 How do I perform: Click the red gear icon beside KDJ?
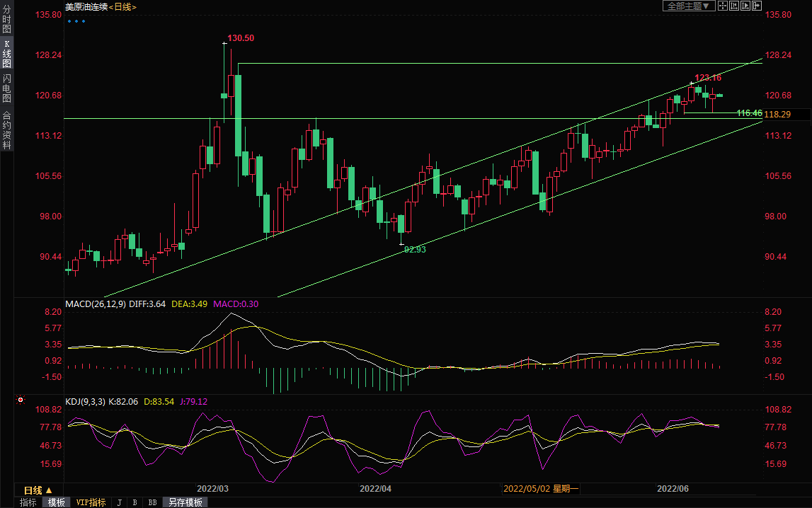pos(20,400)
